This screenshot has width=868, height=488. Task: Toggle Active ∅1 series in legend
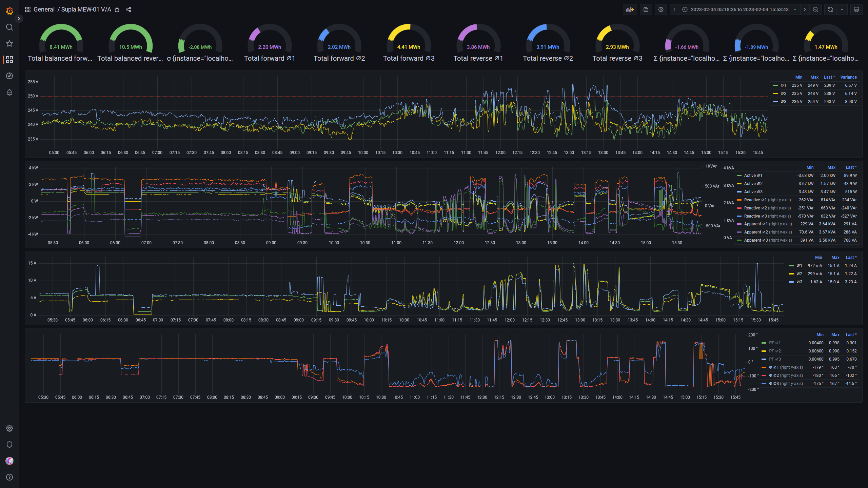point(753,176)
